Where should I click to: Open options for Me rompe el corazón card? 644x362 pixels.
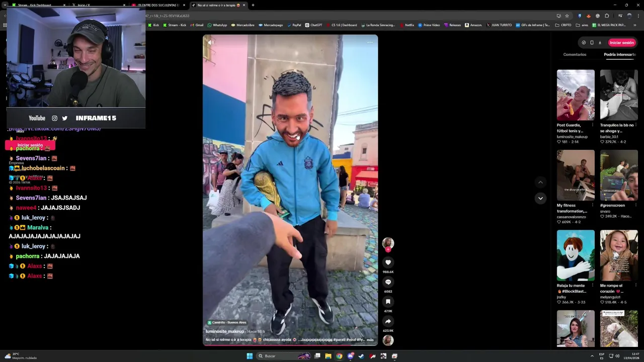635,286
